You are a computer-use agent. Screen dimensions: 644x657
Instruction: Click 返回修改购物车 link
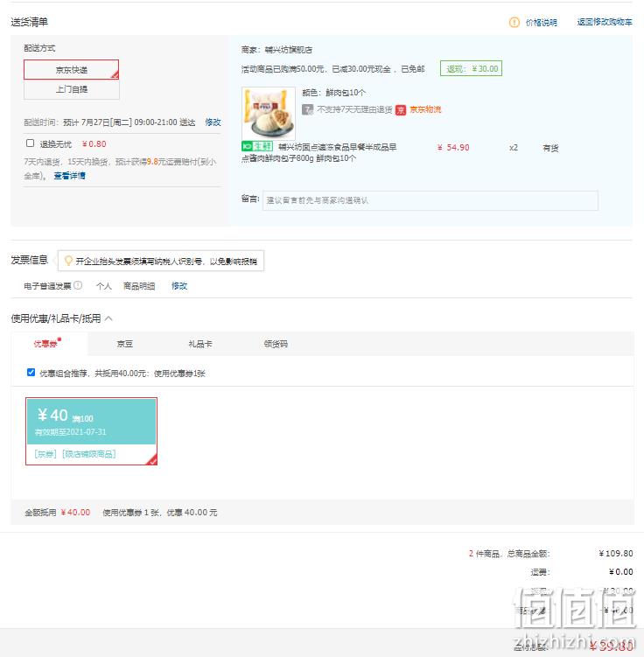point(605,22)
